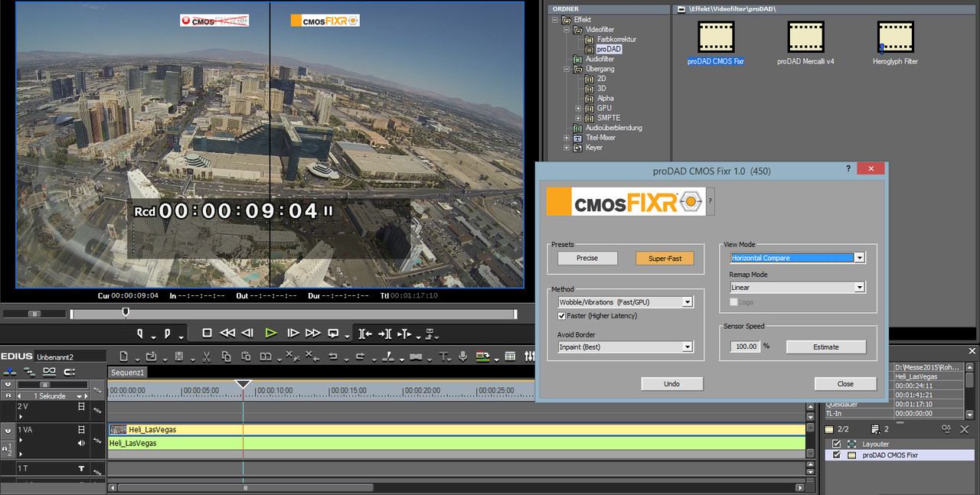
Task: Select the Farbkorrektur folder
Action: point(616,39)
